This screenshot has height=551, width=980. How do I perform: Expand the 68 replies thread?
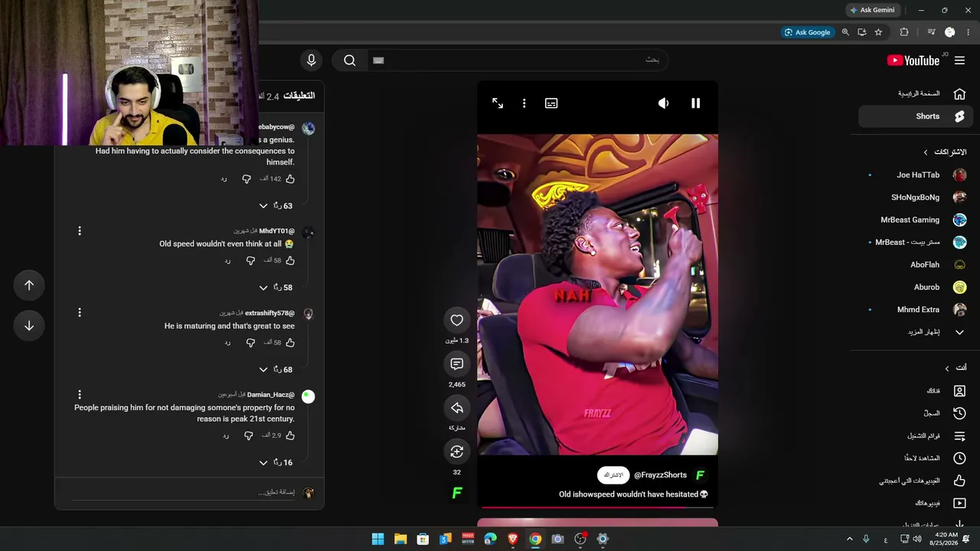coord(276,370)
